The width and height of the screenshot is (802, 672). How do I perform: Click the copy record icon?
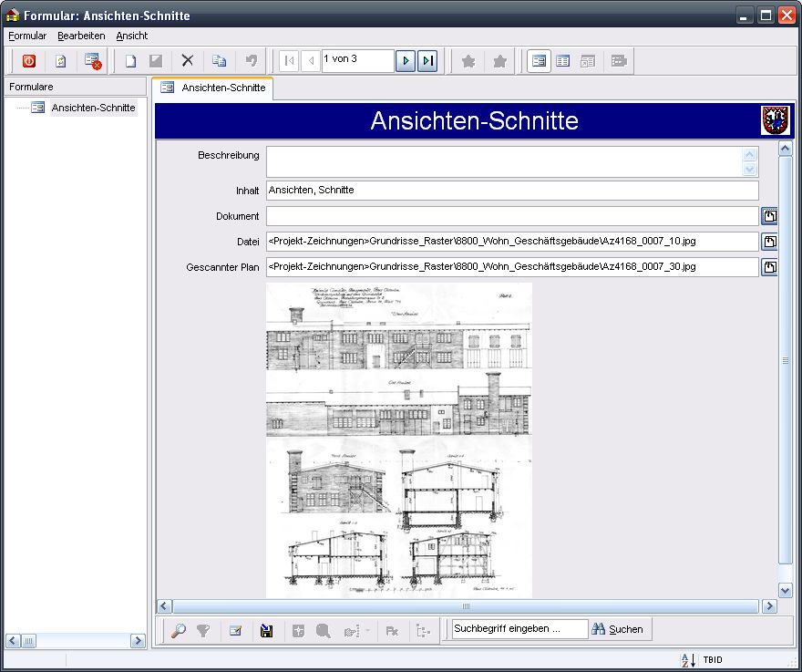click(x=219, y=61)
